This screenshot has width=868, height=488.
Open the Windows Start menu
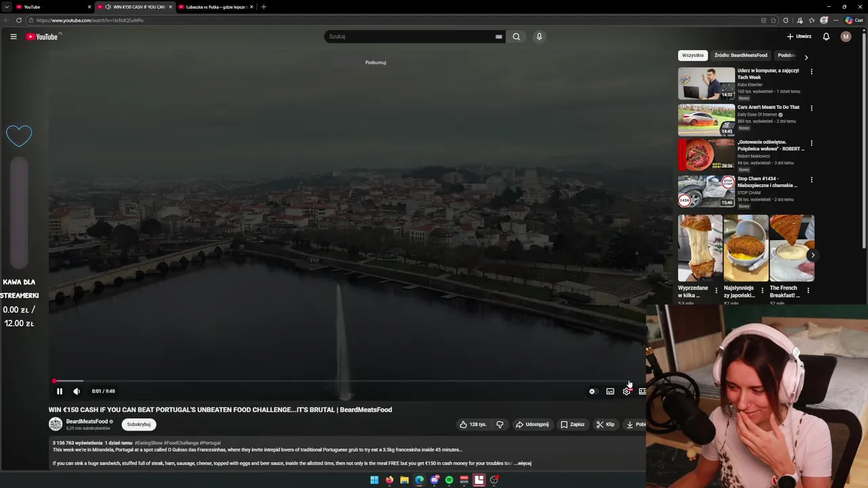click(374, 480)
